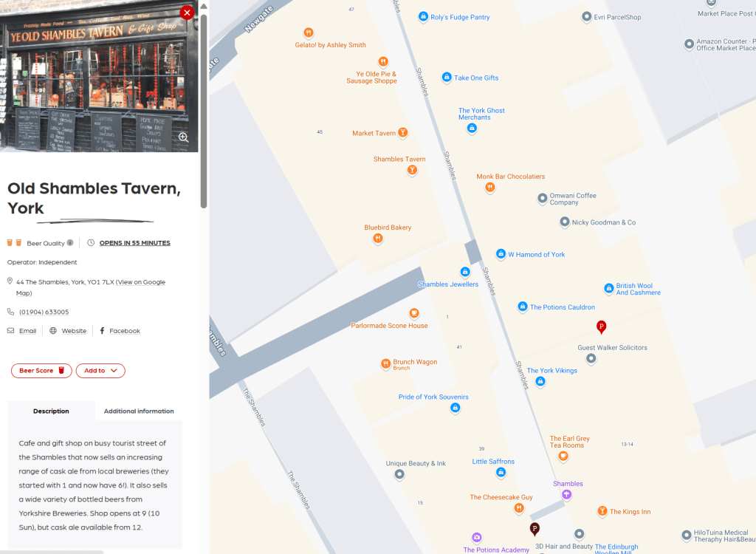Open the Add to dropdown
This screenshot has width=756, height=554.
[100, 371]
